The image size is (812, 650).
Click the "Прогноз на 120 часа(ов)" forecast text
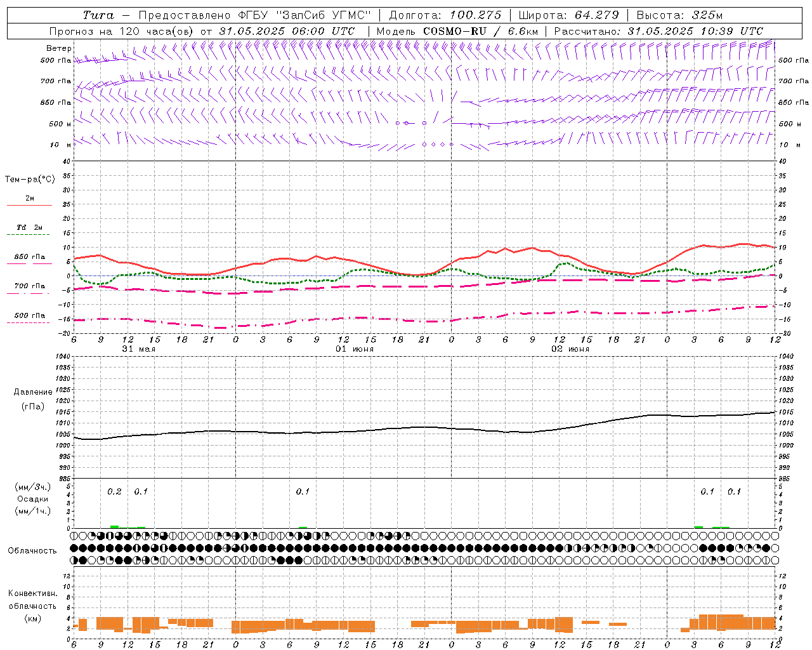coord(122,30)
